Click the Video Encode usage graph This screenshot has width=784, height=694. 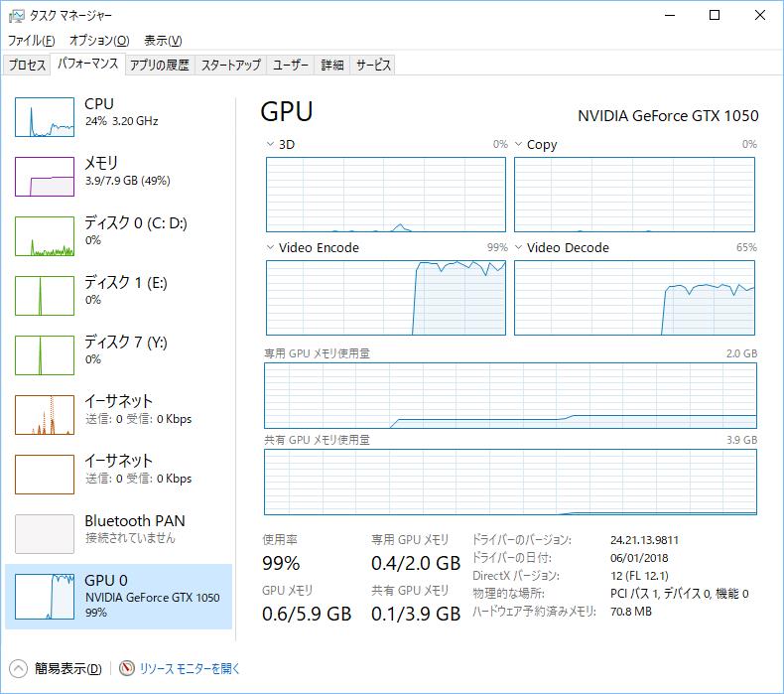(386, 298)
